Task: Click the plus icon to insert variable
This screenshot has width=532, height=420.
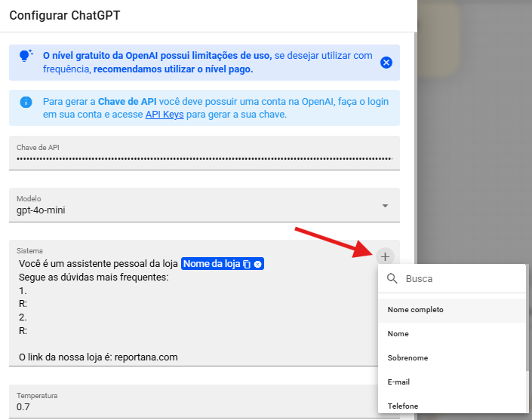Action: 384,255
